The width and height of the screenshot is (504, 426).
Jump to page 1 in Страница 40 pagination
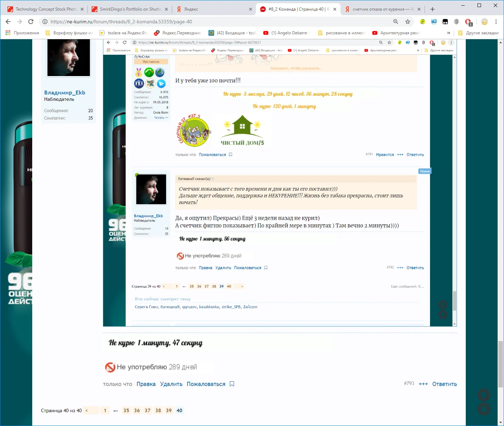click(x=105, y=410)
